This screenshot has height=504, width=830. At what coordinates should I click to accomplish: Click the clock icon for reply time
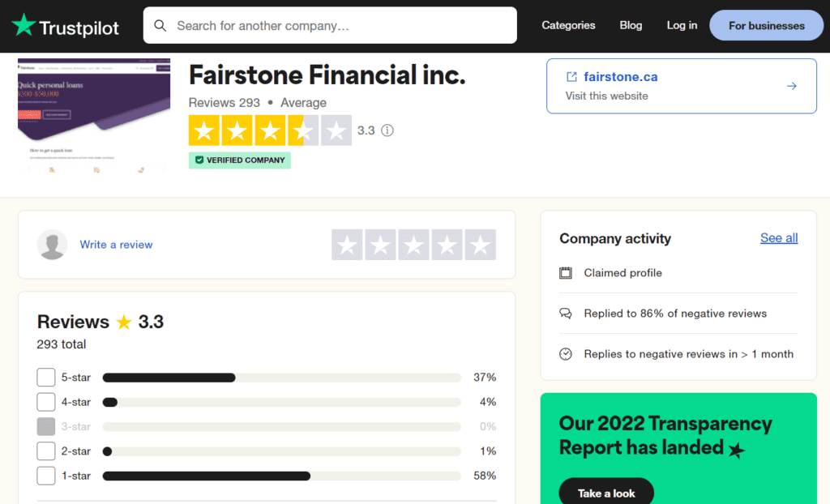click(x=565, y=354)
